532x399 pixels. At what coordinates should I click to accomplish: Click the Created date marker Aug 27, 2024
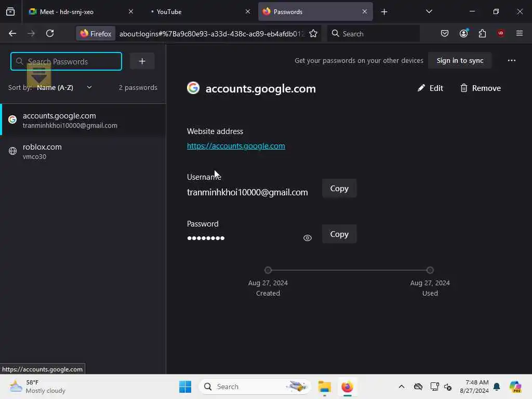tap(268, 270)
